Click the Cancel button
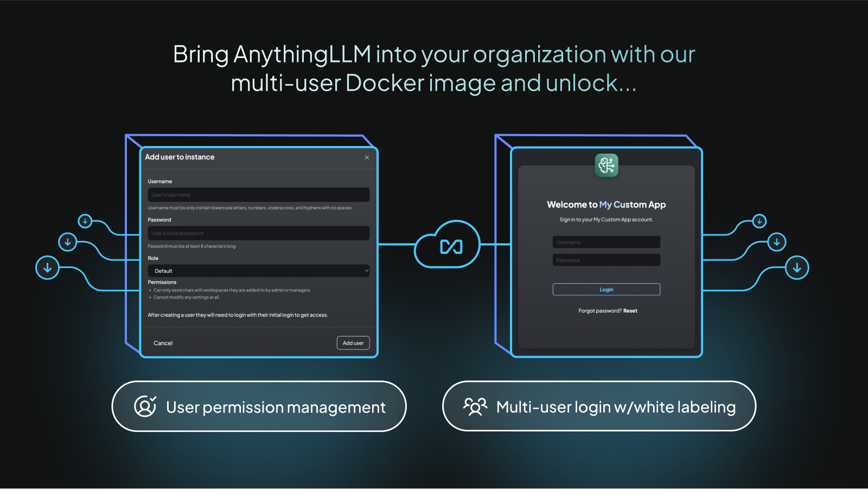Viewport: 868px width, 489px height. pos(163,343)
